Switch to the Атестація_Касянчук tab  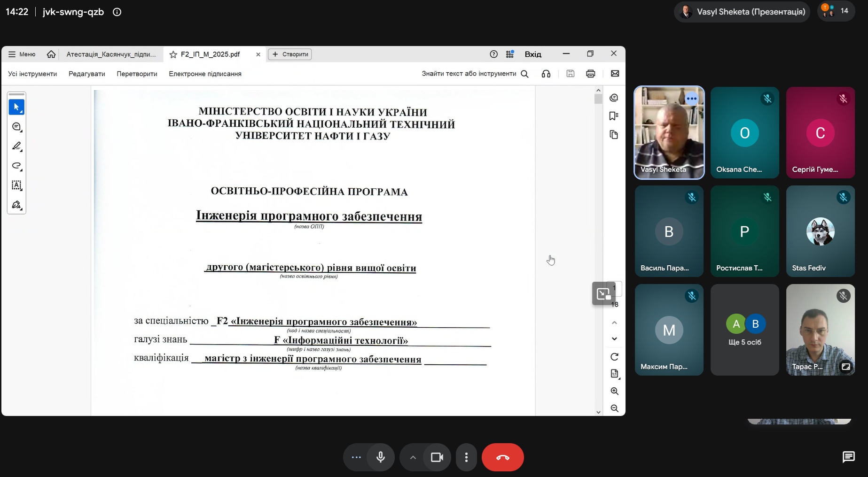[x=111, y=54]
